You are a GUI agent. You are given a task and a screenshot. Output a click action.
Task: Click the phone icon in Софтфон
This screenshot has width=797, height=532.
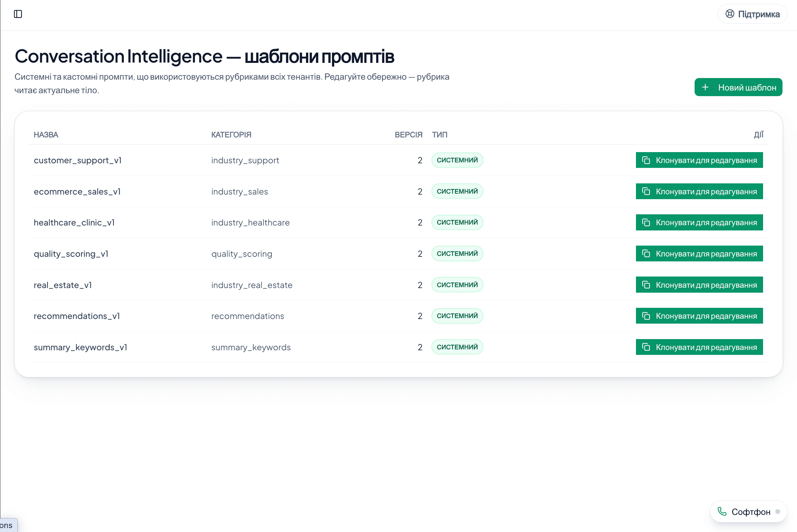click(x=722, y=512)
